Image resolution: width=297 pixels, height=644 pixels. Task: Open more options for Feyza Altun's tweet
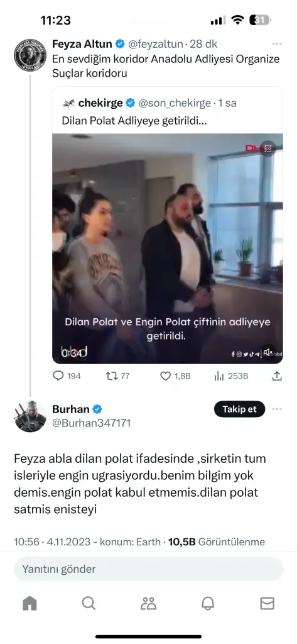[278, 44]
